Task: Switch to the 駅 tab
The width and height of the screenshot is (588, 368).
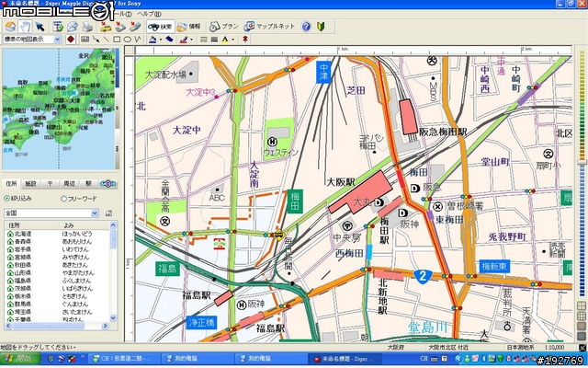Action: pos(88,184)
